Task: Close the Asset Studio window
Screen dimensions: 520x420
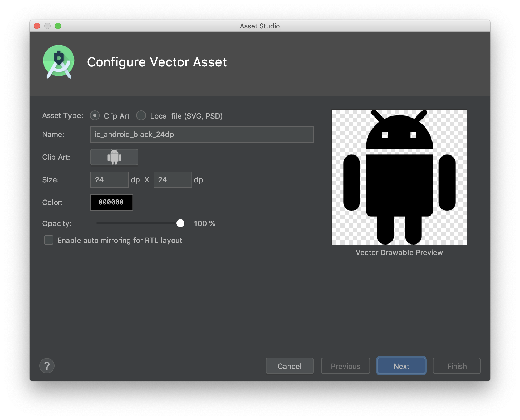Action: point(37,26)
